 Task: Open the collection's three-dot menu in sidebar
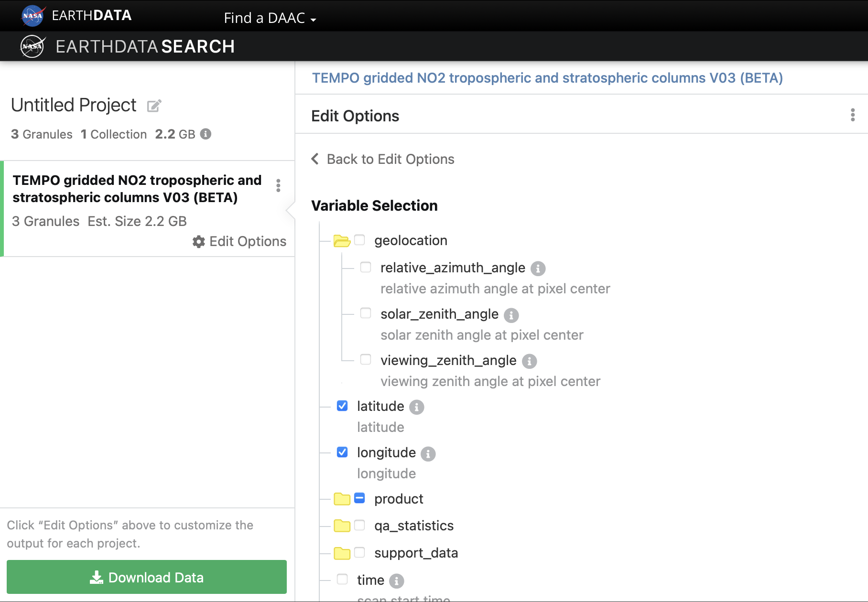[278, 185]
